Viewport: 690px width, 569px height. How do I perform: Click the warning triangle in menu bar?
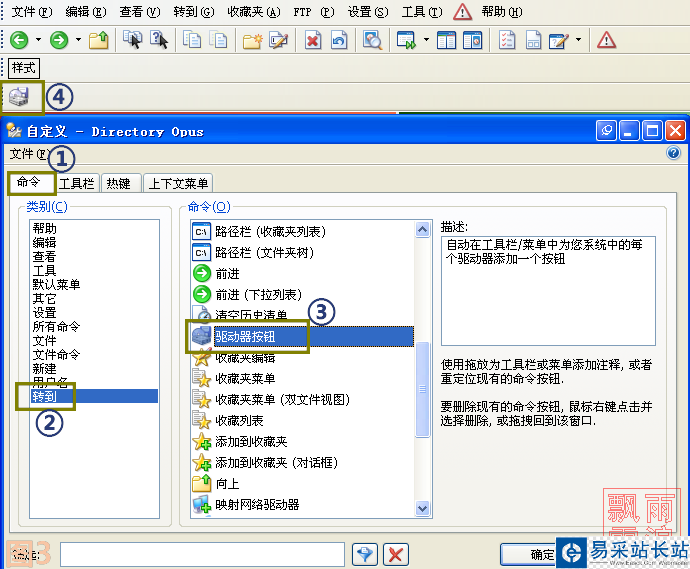462,12
